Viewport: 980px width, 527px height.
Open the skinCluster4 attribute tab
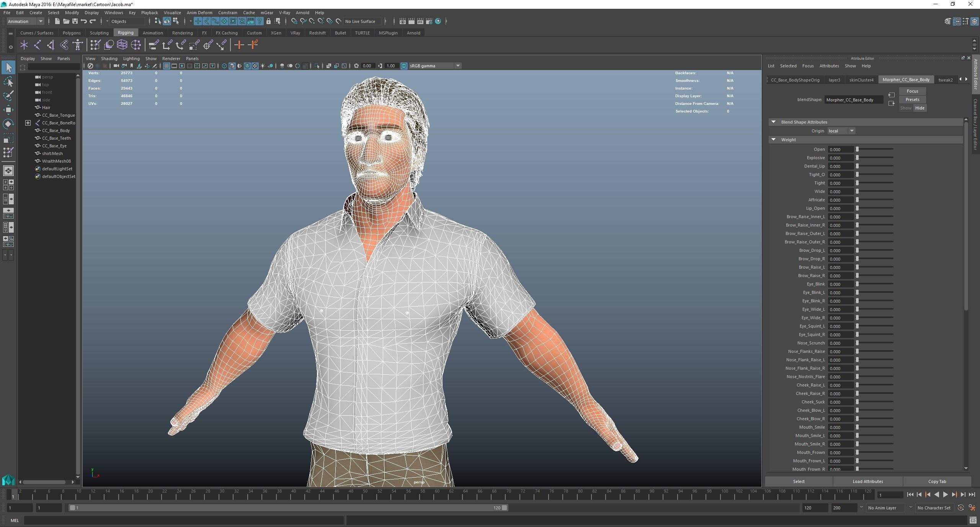click(861, 80)
